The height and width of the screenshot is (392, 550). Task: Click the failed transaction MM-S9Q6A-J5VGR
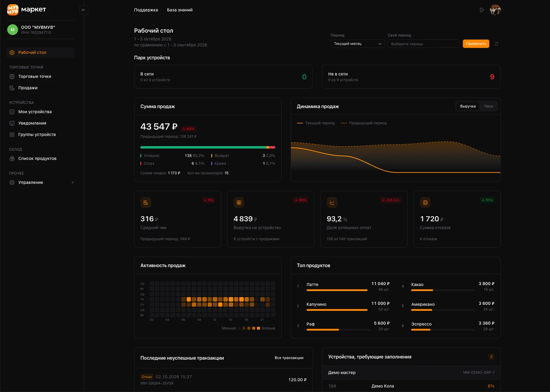pos(223,380)
